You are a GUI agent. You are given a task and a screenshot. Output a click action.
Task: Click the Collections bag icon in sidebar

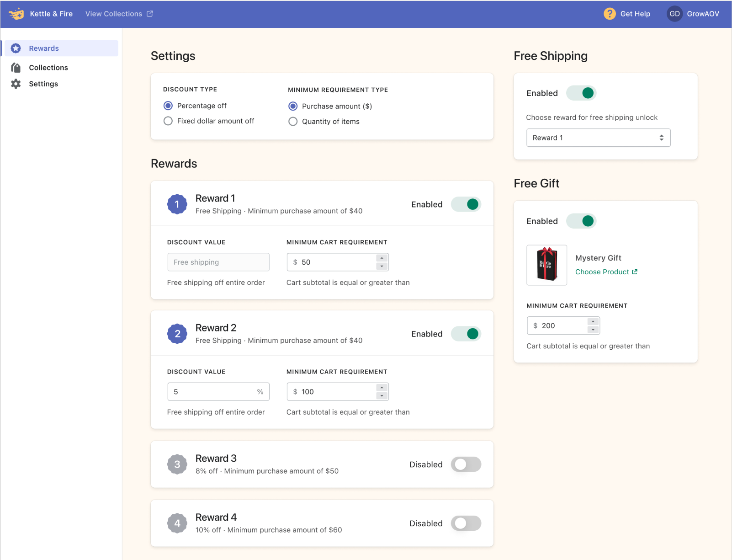(16, 68)
